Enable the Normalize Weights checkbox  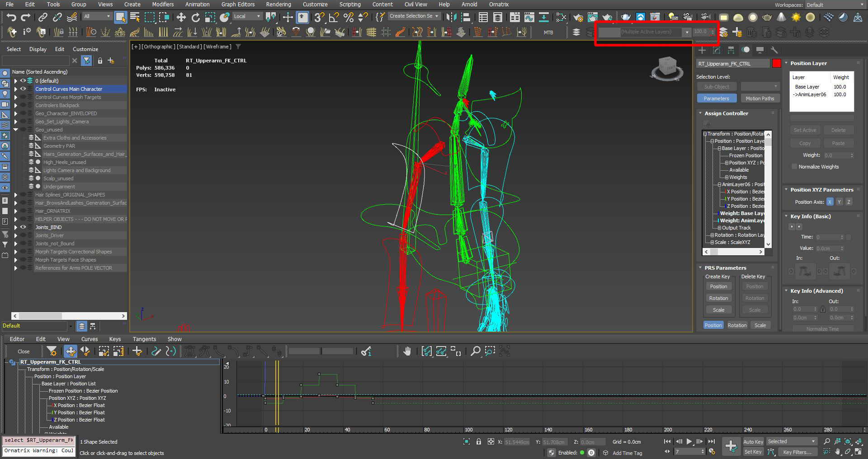tap(794, 167)
